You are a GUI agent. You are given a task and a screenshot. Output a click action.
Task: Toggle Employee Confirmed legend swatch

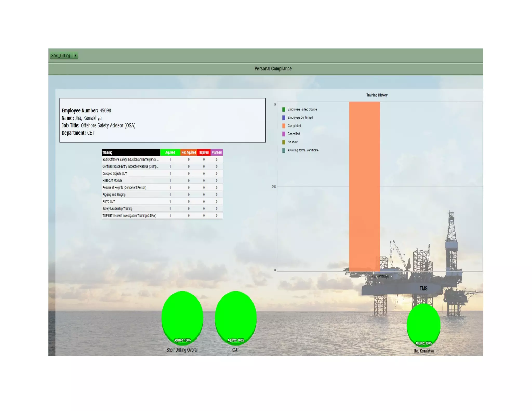[x=284, y=118]
